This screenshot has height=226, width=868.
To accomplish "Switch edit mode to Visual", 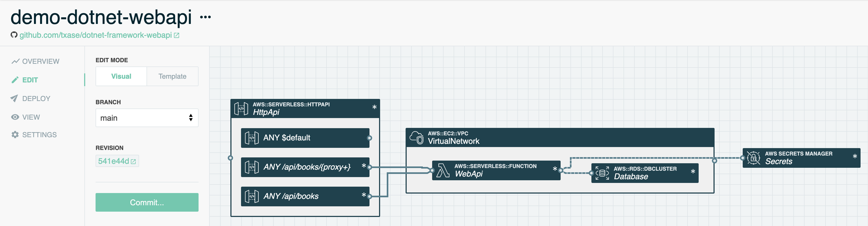I will [x=121, y=76].
